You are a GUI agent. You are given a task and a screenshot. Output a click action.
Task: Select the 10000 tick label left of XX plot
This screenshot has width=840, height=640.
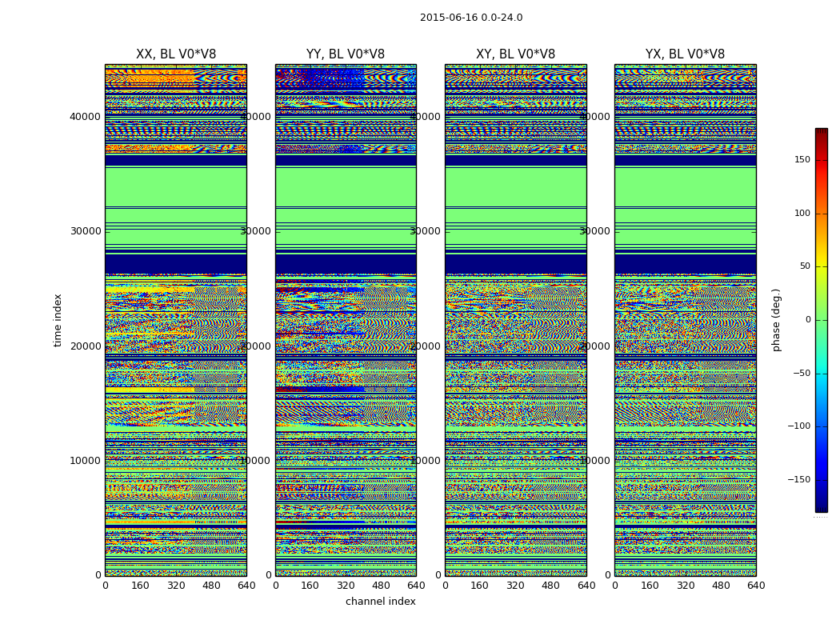click(86, 461)
